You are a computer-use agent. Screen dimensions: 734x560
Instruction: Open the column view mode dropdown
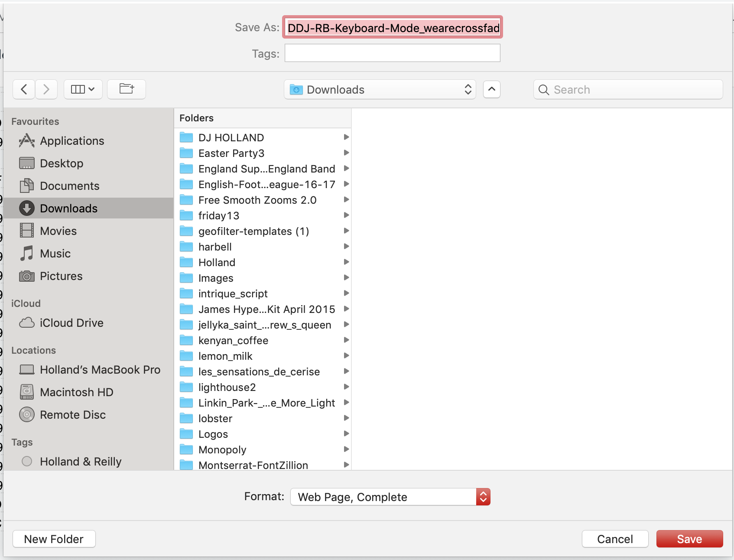(x=83, y=89)
